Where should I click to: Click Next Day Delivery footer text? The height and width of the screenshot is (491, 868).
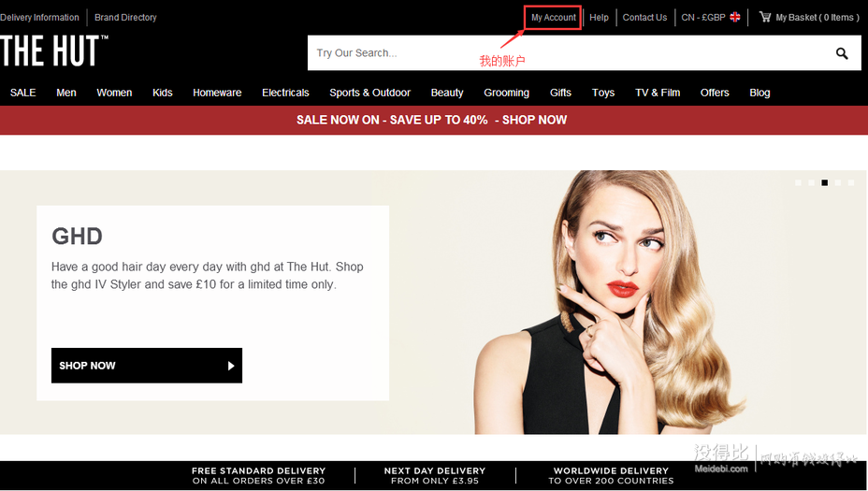[x=435, y=475]
